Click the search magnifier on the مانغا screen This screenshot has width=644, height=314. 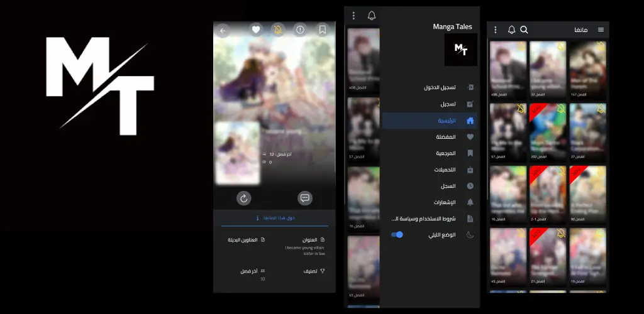coord(524,30)
